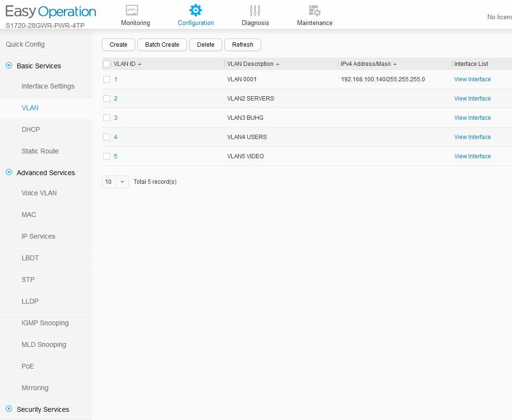The height and width of the screenshot is (420, 512).
Task: Sort by VLAN ID arrow
Action: coord(140,64)
